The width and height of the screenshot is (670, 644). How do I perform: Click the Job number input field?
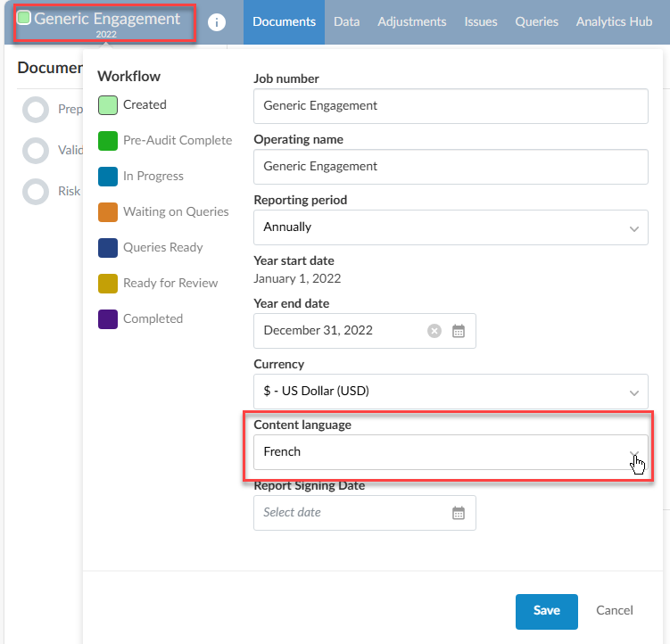(451, 105)
